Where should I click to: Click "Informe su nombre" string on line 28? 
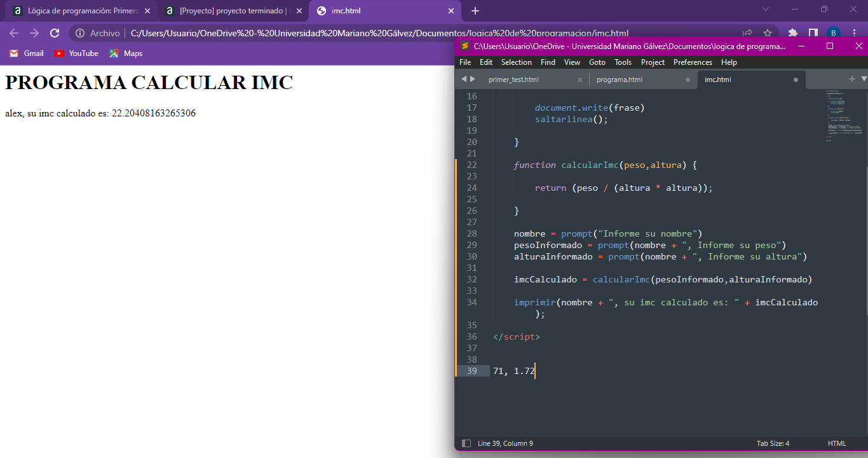647,233
